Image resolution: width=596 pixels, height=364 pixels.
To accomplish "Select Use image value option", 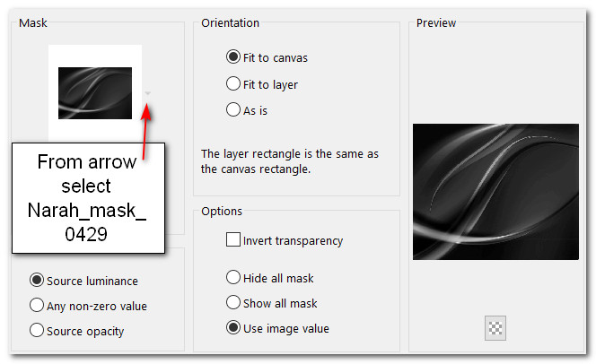I will coord(233,328).
